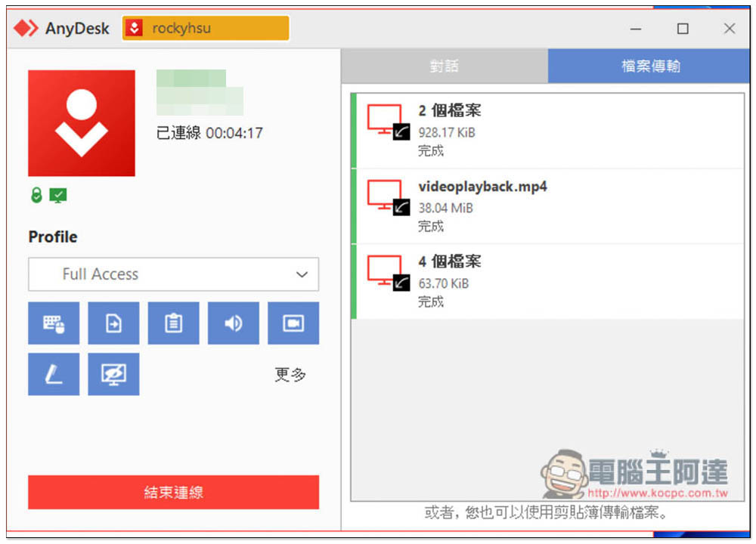Open the Full Access profile dropdown
This screenshot has width=756, height=544.
(174, 274)
